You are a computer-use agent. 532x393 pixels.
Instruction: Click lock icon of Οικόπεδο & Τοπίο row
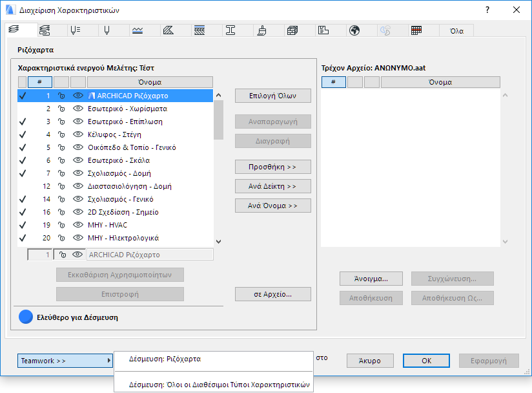61,147
